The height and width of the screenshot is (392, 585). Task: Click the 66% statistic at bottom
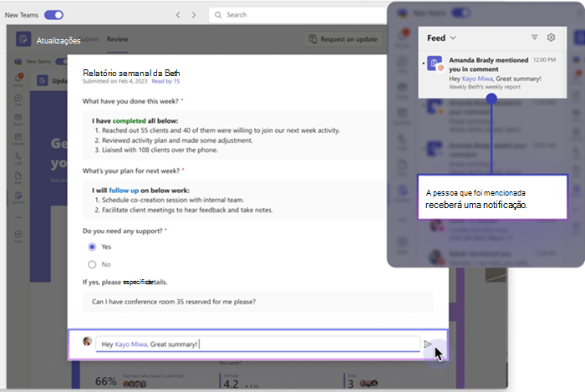[x=105, y=381]
